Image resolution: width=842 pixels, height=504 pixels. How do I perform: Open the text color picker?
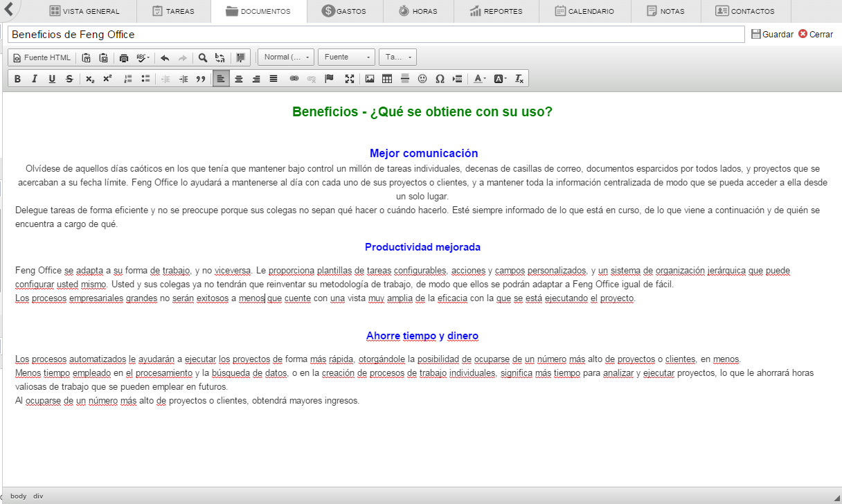[479, 79]
